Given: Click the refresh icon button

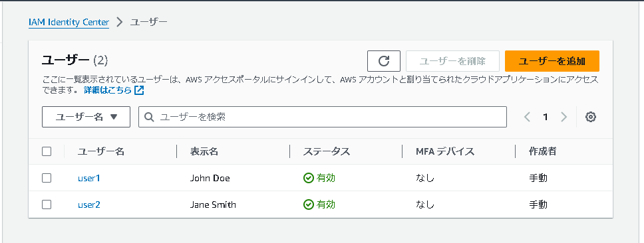Looking at the screenshot, I should pyautogui.click(x=384, y=61).
